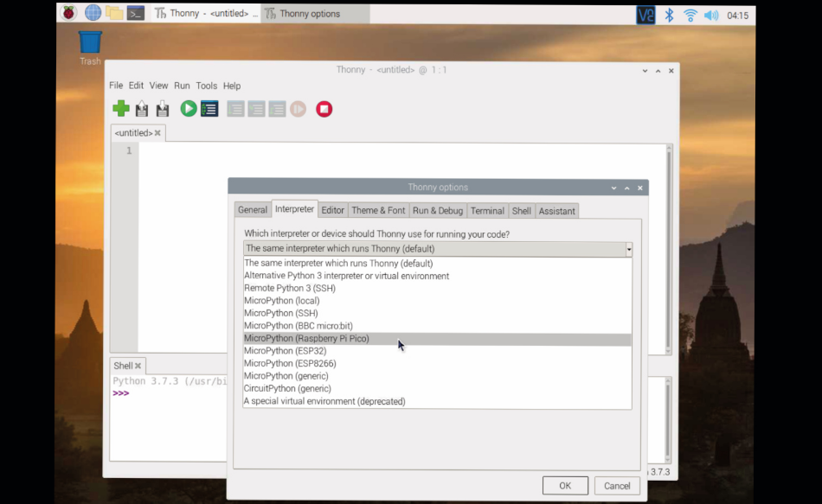Click the Save file toolbar icon
The width and height of the screenshot is (822, 504).
(163, 109)
